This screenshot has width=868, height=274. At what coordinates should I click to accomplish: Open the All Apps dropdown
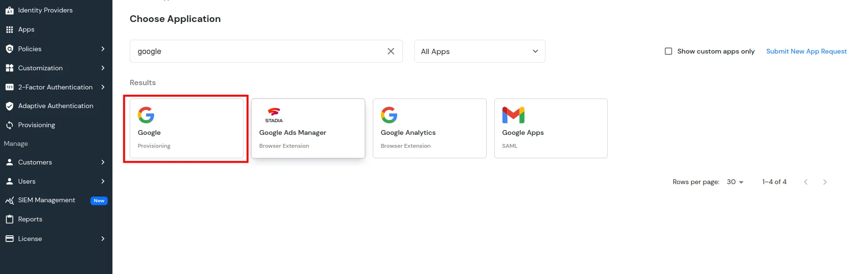[x=479, y=51]
